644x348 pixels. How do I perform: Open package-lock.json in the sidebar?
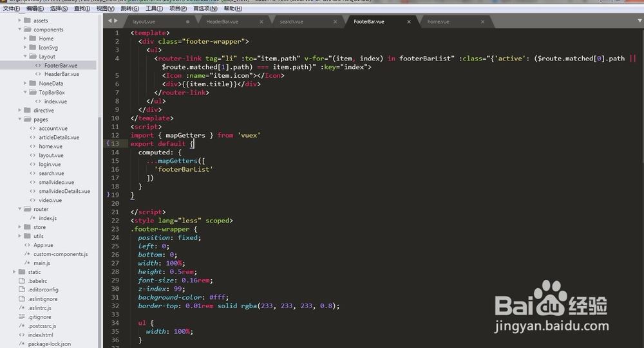coord(50,344)
